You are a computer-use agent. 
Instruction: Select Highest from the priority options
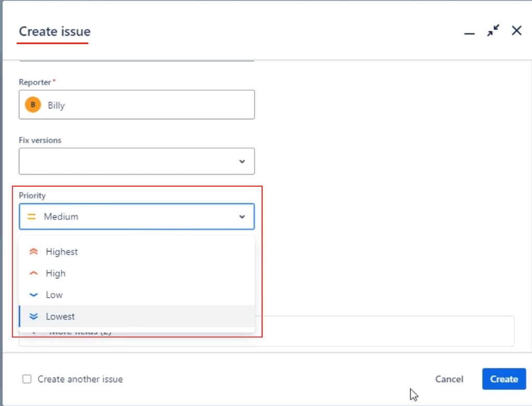click(63, 251)
